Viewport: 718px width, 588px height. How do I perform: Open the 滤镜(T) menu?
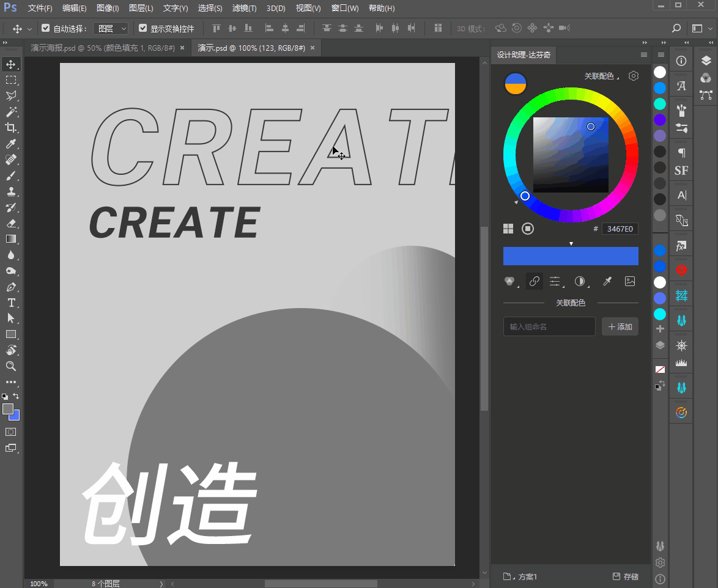tap(245, 8)
